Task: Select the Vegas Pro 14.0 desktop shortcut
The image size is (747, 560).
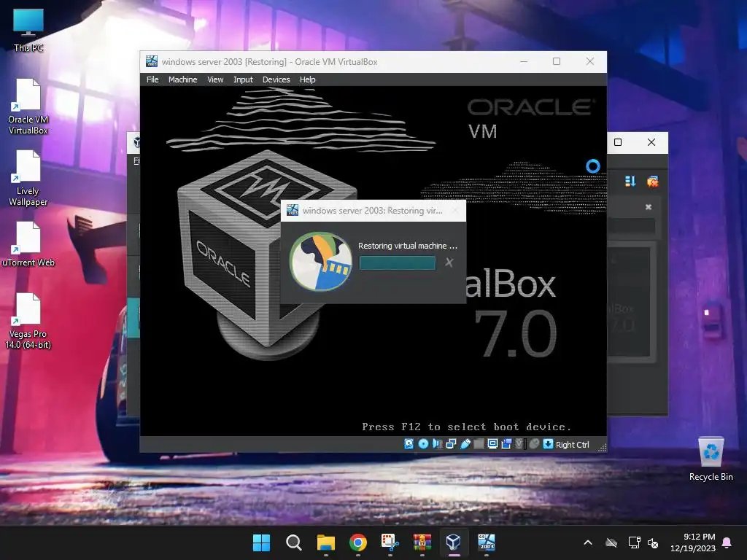Action: pyautogui.click(x=28, y=322)
